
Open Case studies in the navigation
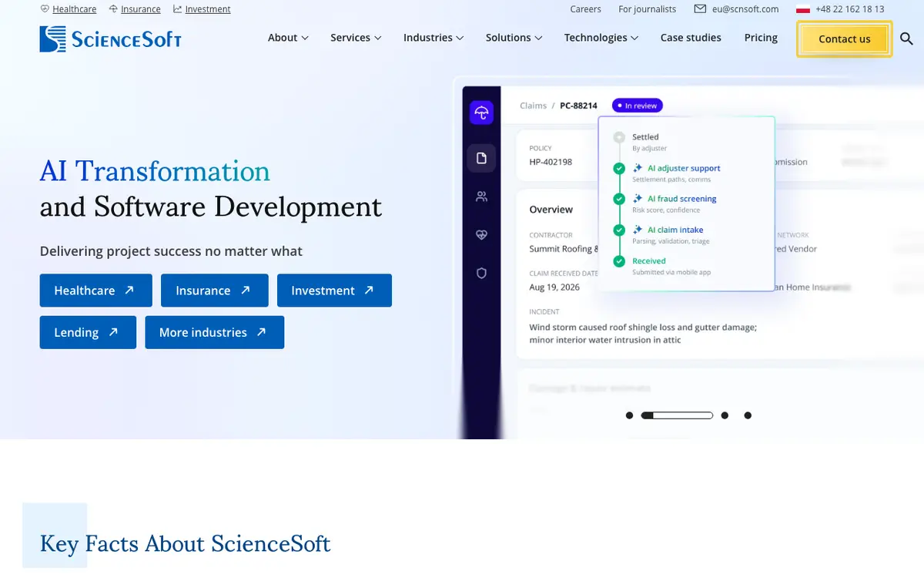[x=691, y=38]
